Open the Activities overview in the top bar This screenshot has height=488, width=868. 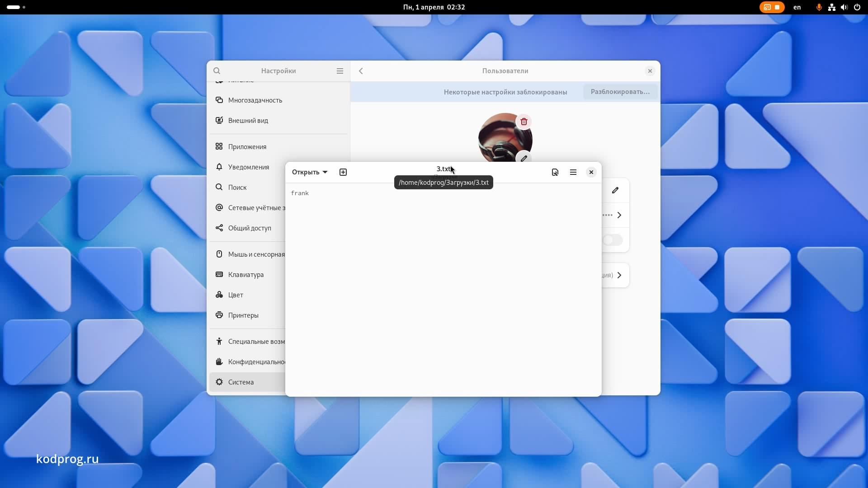pos(16,7)
